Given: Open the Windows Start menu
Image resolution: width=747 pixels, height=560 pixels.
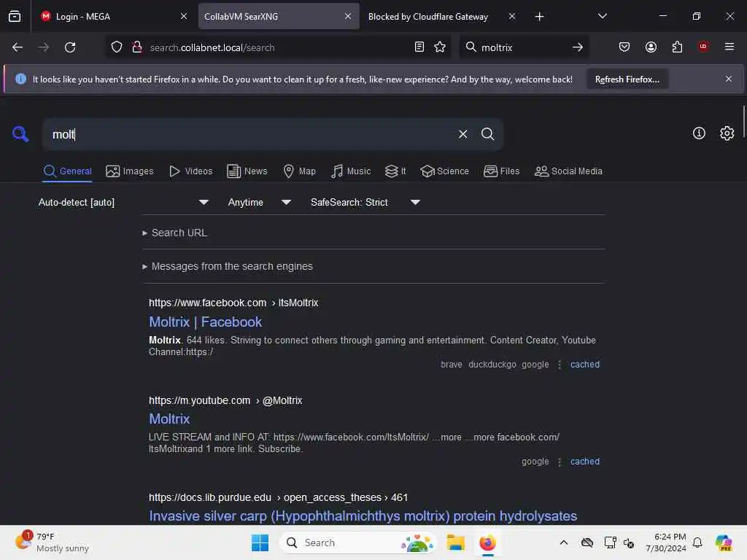Looking at the screenshot, I should coord(260,542).
